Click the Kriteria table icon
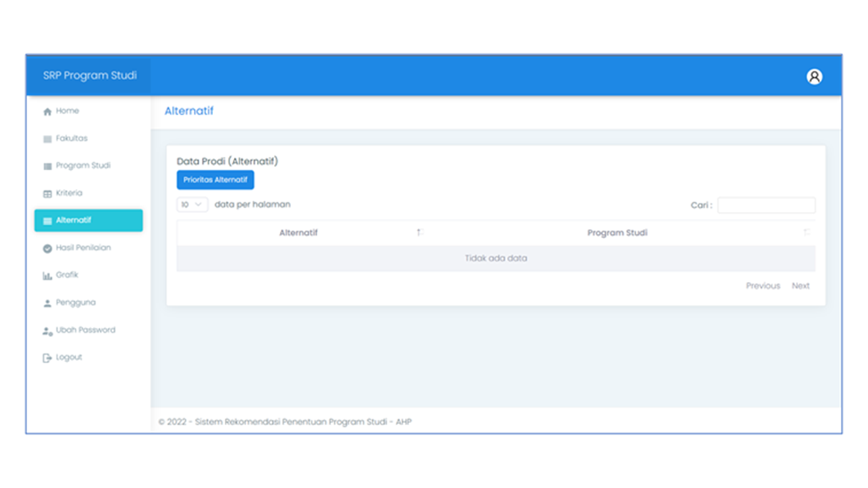The height and width of the screenshot is (488, 868). [47, 194]
